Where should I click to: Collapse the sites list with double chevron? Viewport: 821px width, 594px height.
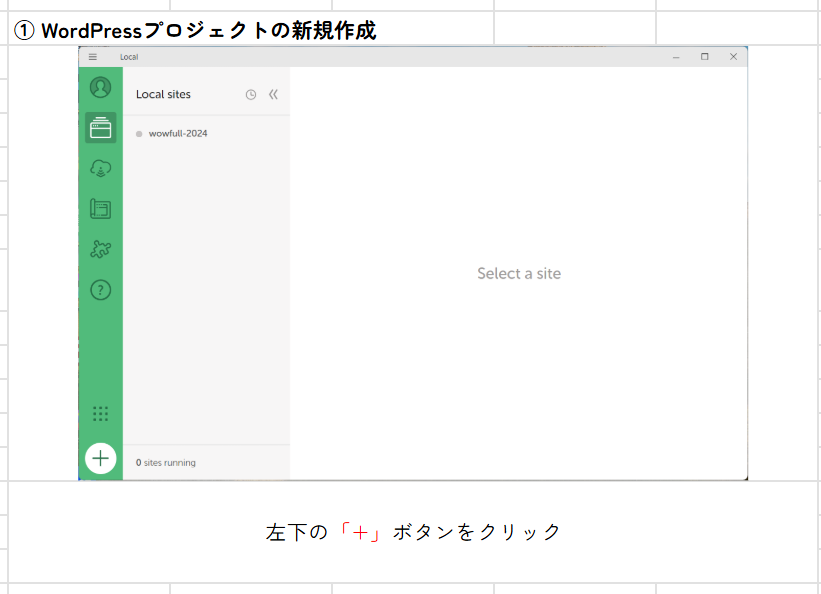click(272, 94)
